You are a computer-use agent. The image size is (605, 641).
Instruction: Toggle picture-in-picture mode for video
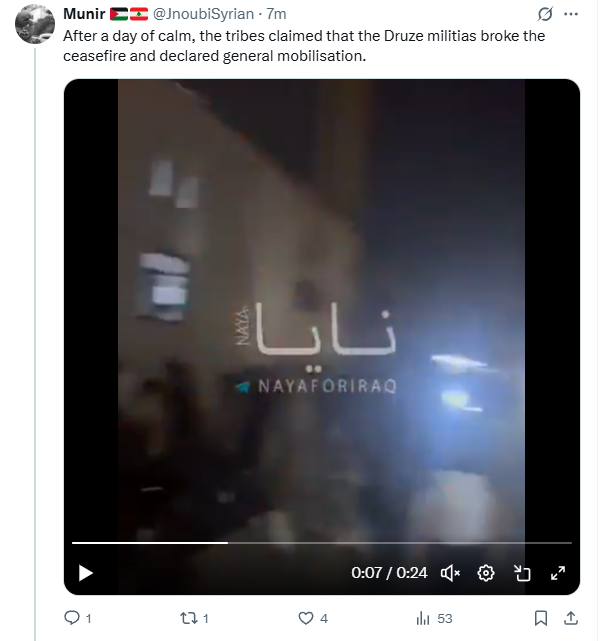coord(522,573)
